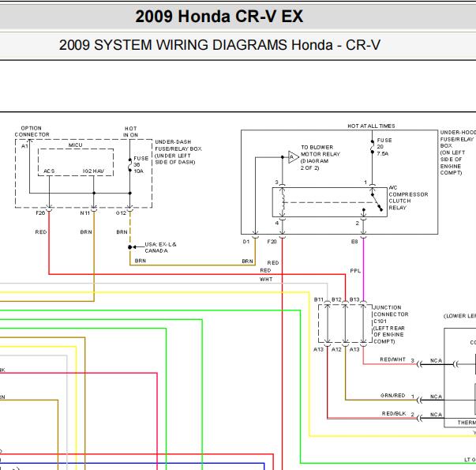The image size is (476, 470).
Task: Click the 'BRN' label below N11
Action: [x=86, y=231]
